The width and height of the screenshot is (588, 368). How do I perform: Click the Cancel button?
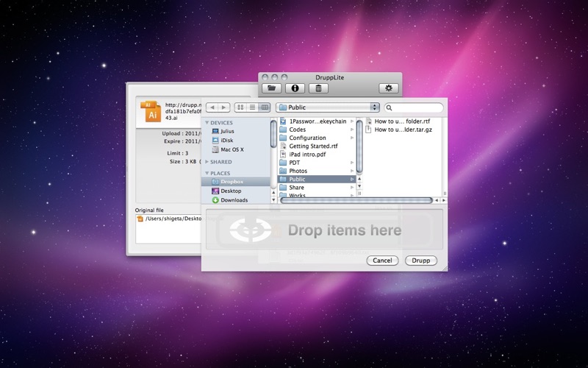382,261
